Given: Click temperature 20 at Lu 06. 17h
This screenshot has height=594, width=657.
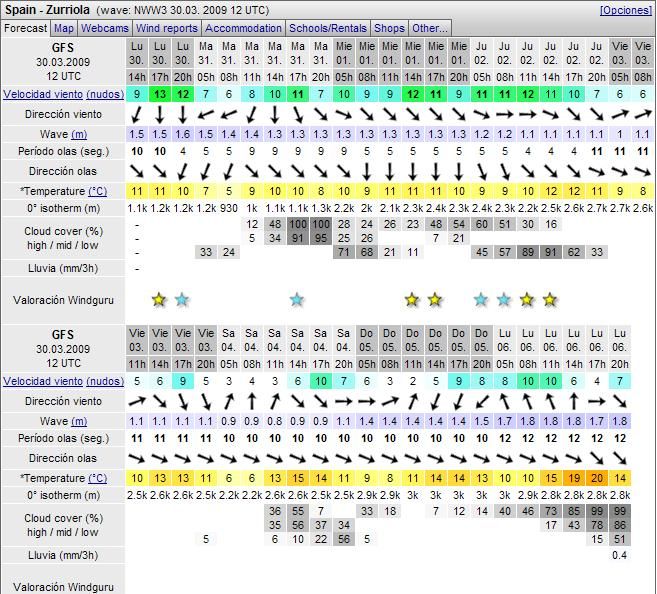Looking at the screenshot, I should [x=597, y=478].
